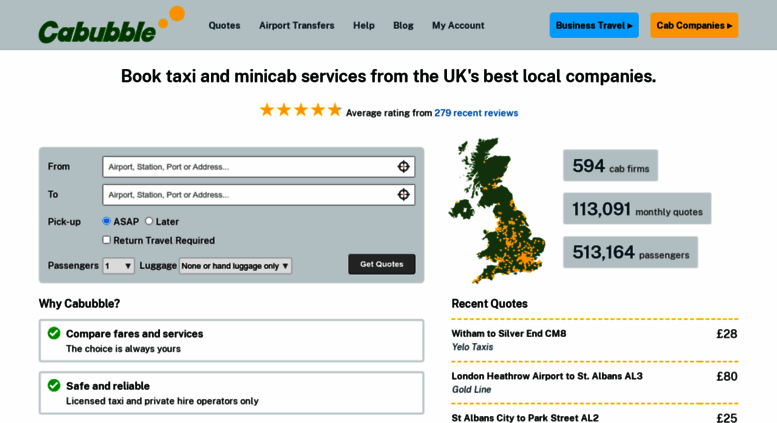This screenshot has width=777, height=423.
Task: Use current location for To field
Action: [403, 195]
